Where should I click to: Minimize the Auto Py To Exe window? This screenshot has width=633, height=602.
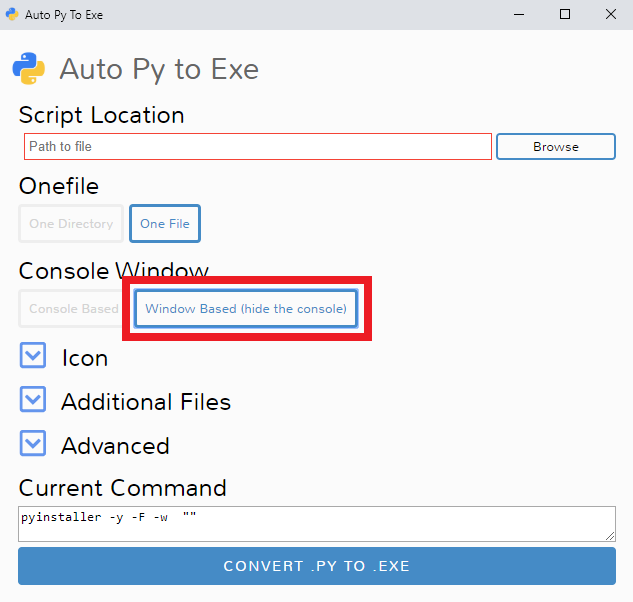[x=519, y=15]
